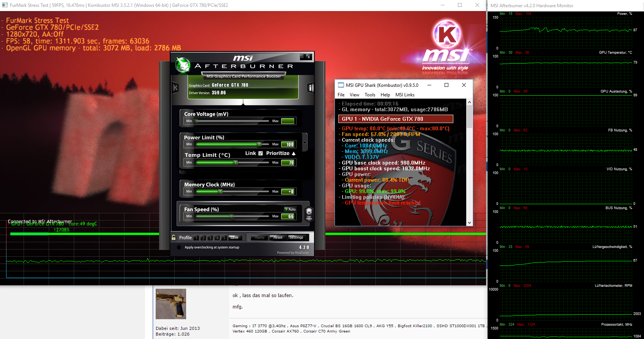644x339 pixels.
Task: Click the 'Dabei seit: Jun 2013' forum text
Action: click(178, 328)
